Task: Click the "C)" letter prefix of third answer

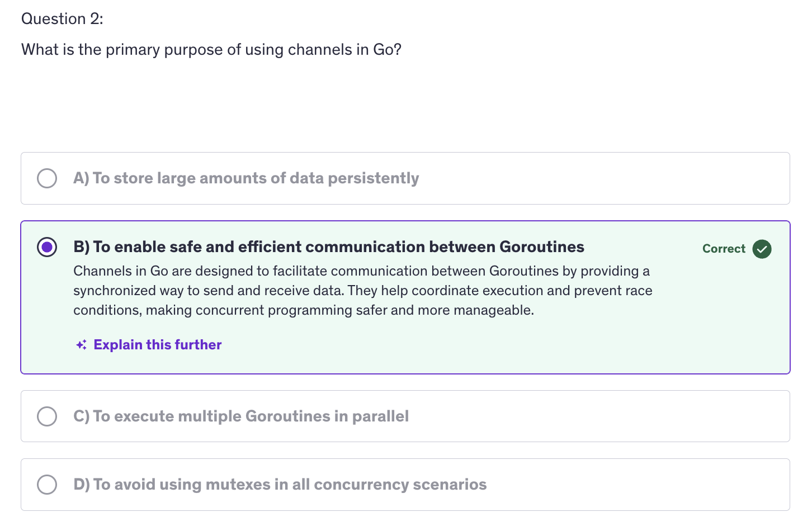Action: (x=82, y=416)
